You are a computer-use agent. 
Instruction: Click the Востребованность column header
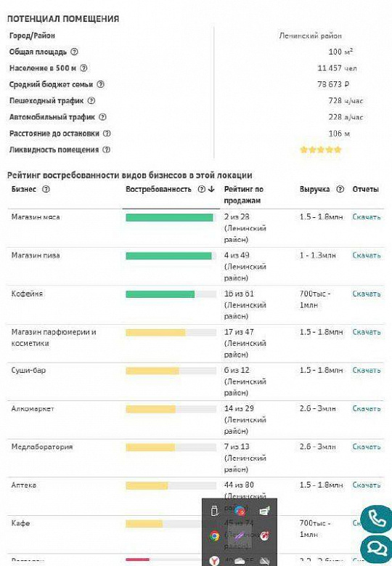pos(158,189)
